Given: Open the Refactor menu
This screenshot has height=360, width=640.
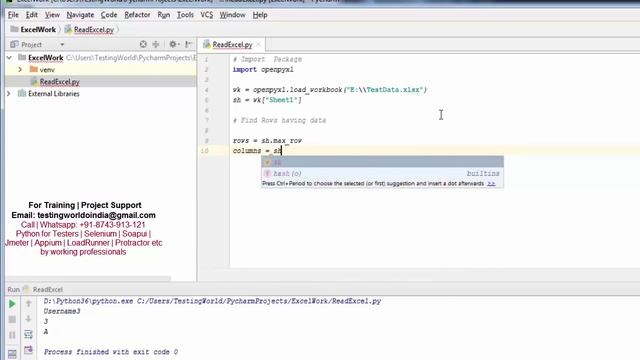Looking at the screenshot, I should (x=137, y=15).
